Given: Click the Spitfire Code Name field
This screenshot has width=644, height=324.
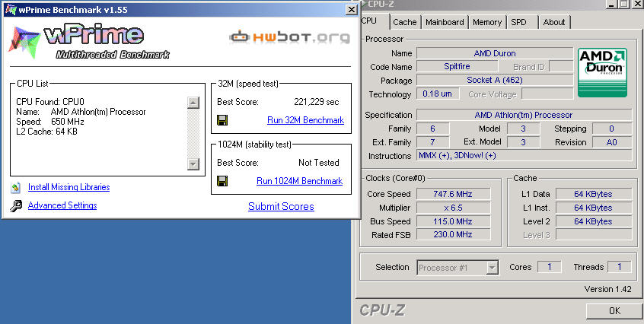Looking at the screenshot, I should point(457,66).
